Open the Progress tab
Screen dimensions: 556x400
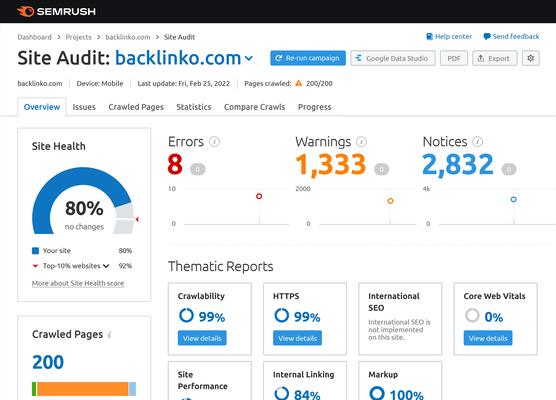[x=315, y=107]
